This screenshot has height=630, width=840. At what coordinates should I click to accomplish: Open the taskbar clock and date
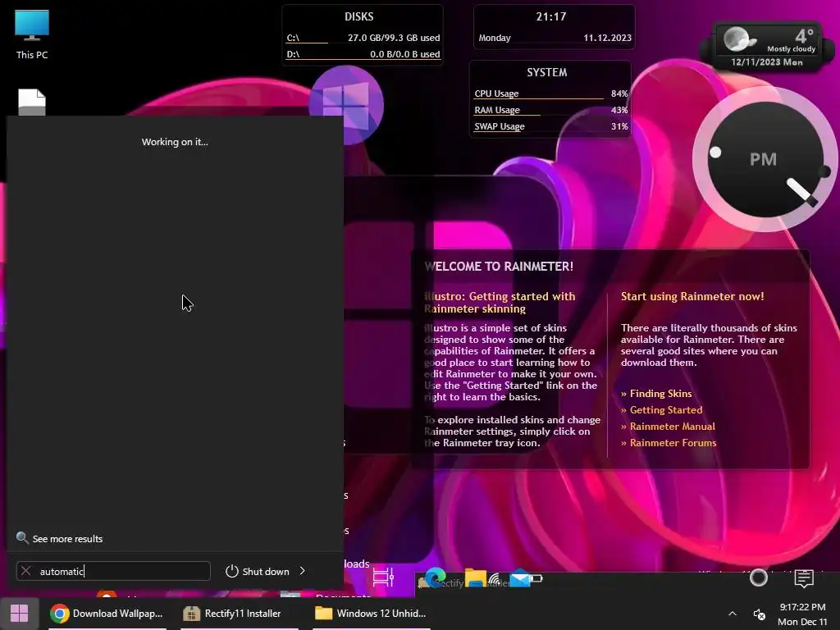[x=802, y=614]
